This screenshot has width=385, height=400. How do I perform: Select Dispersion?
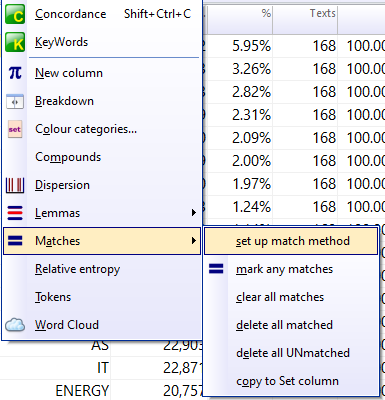pyautogui.click(x=102, y=185)
